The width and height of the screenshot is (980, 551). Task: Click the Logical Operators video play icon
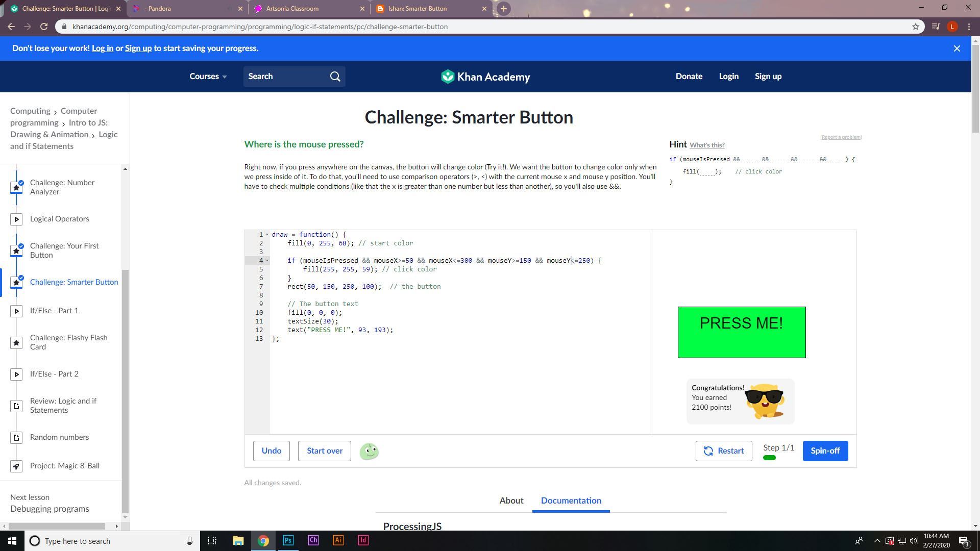[16, 219]
